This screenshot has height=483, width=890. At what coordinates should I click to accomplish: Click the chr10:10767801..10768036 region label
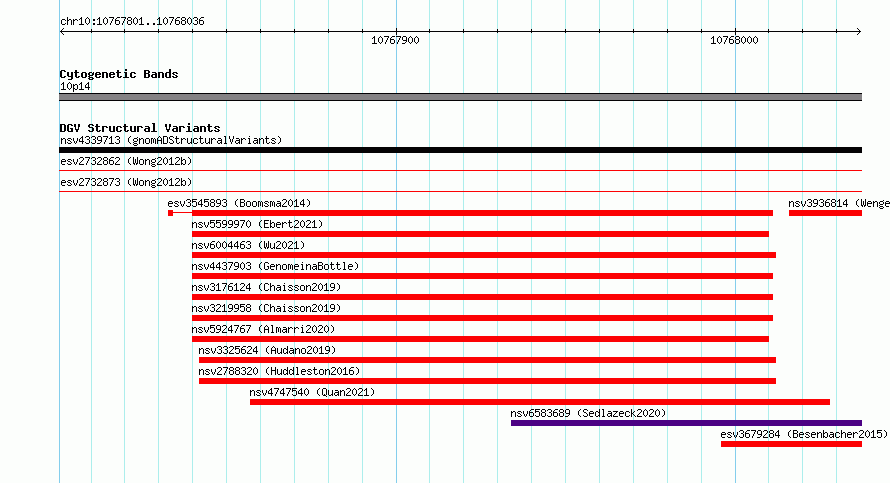pyautogui.click(x=132, y=22)
